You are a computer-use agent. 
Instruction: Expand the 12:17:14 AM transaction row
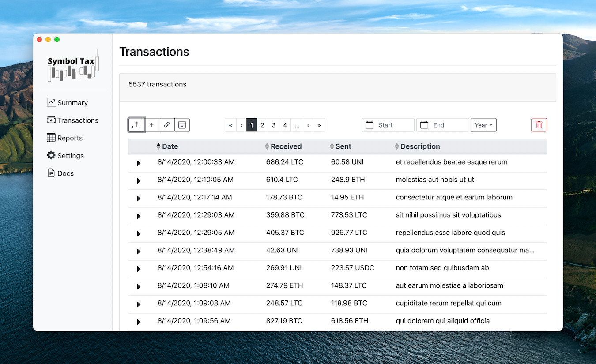(139, 199)
